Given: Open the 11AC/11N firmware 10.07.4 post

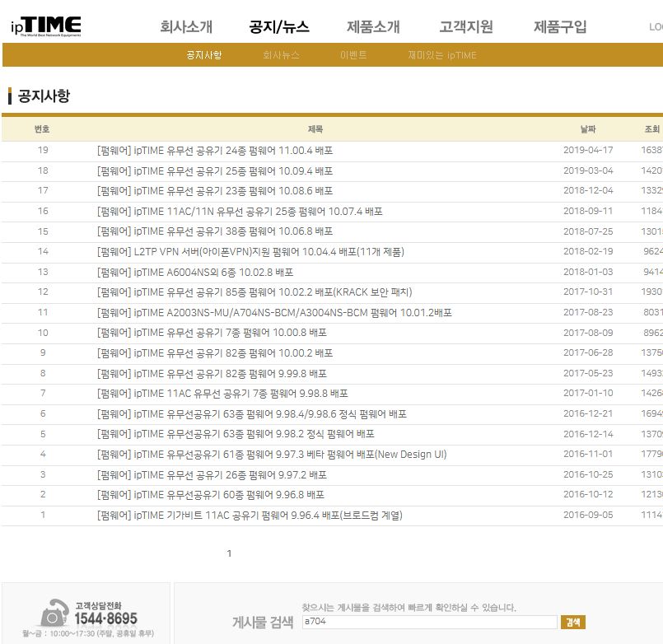Looking at the screenshot, I should pos(240,211).
